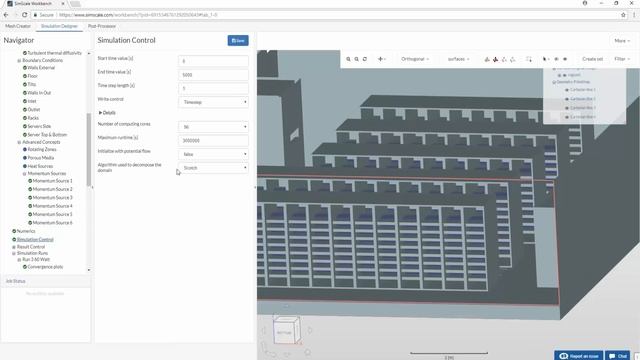
Task: Open Initialize with potential flow dropdown
Action: point(213,154)
